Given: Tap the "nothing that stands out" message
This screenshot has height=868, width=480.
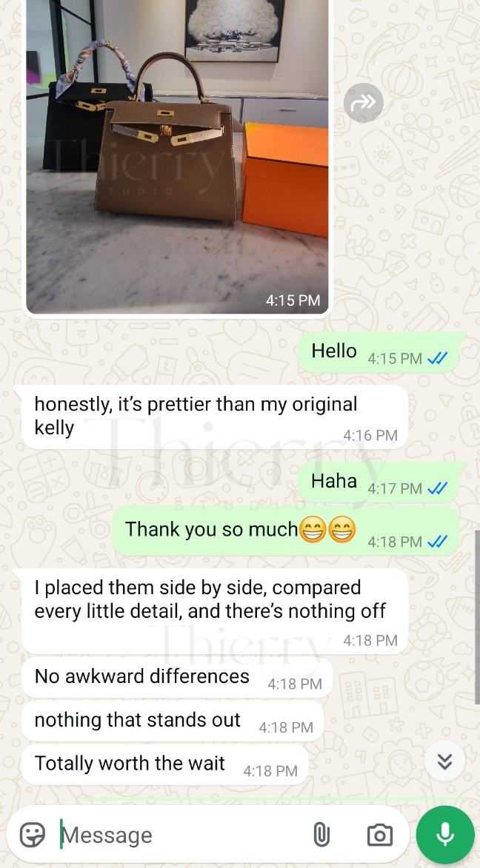Looking at the screenshot, I should pos(173,721).
